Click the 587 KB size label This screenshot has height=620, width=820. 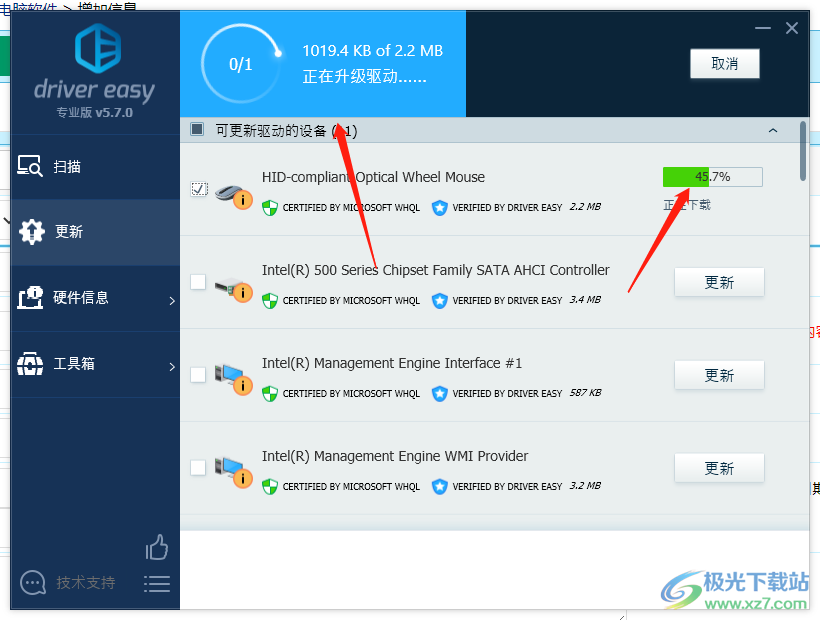click(x=585, y=393)
